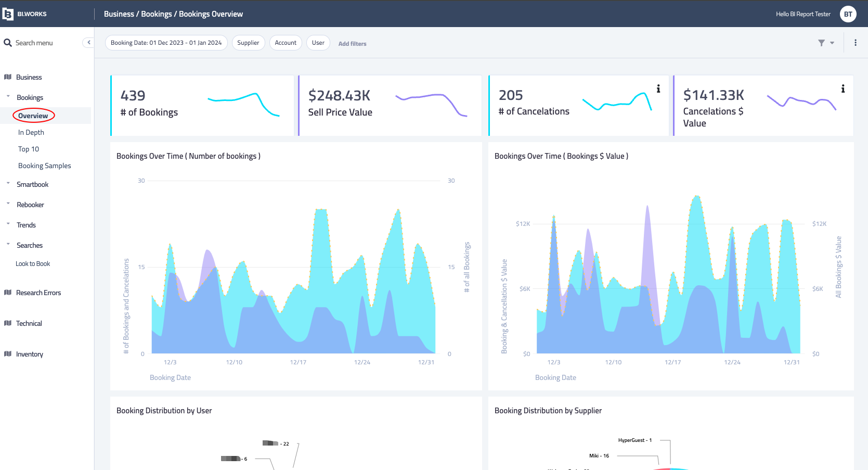The width and height of the screenshot is (868, 470).
Task: Show info for # of Cancelations card
Action: 658,88
